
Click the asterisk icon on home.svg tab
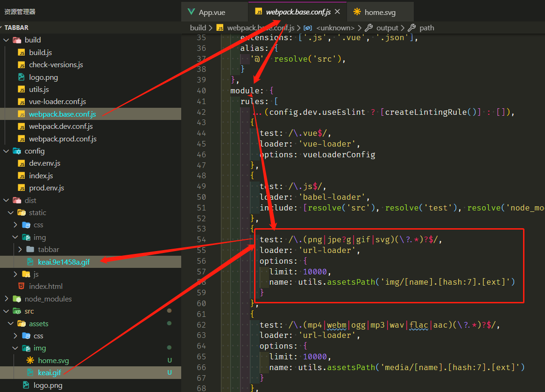pos(357,12)
